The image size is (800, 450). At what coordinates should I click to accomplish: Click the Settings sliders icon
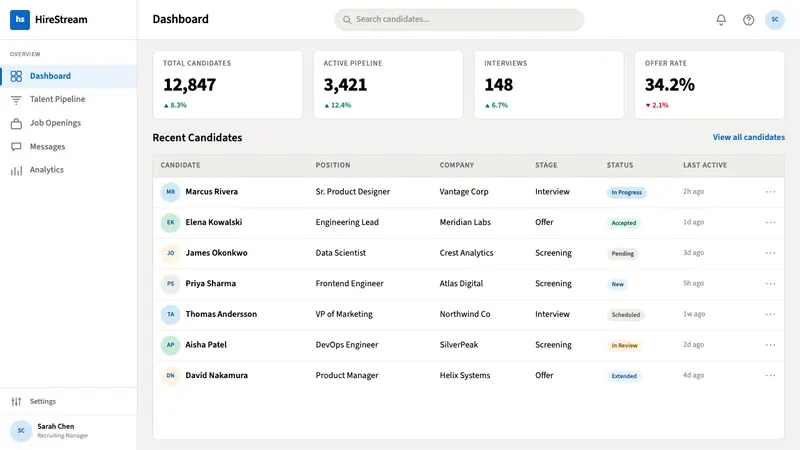pyautogui.click(x=16, y=402)
